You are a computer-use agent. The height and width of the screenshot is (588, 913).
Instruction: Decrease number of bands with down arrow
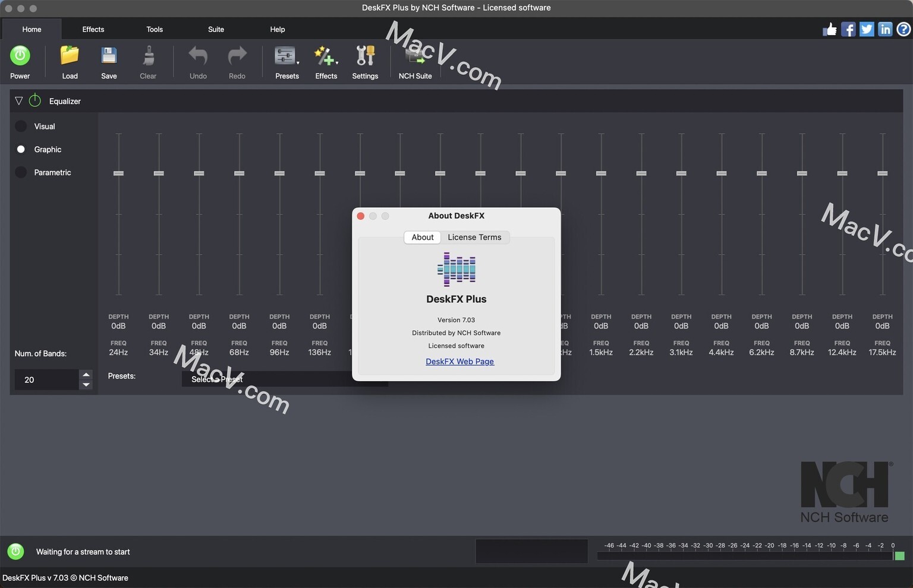(x=86, y=385)
